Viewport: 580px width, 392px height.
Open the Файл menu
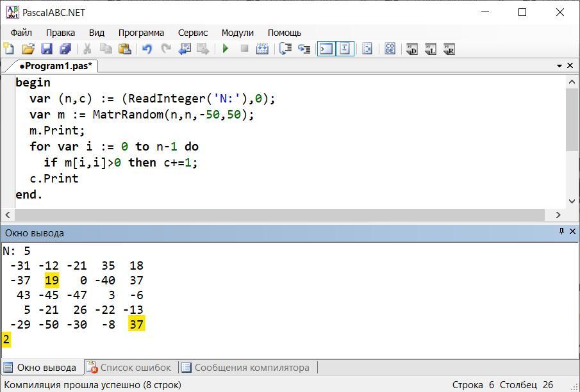[x=21, y=33]
